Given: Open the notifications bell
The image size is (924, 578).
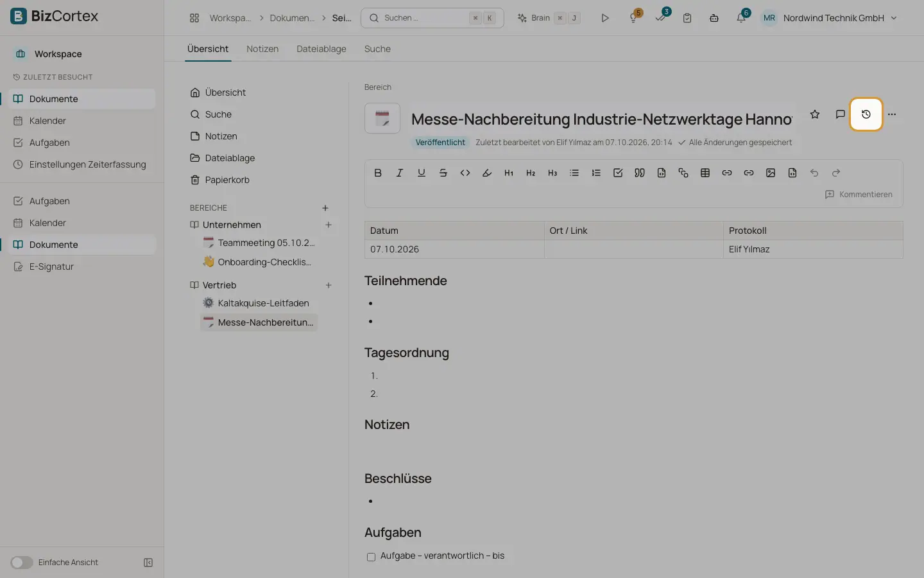Looking at the screenshot, I should (x=741, y=18).
